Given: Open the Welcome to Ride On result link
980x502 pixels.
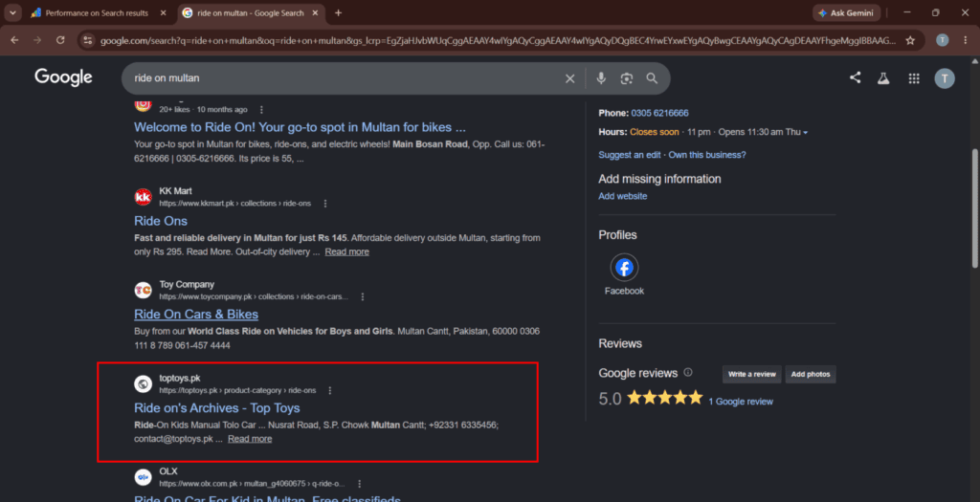Looking at the screenshot, I should point(300,127).
